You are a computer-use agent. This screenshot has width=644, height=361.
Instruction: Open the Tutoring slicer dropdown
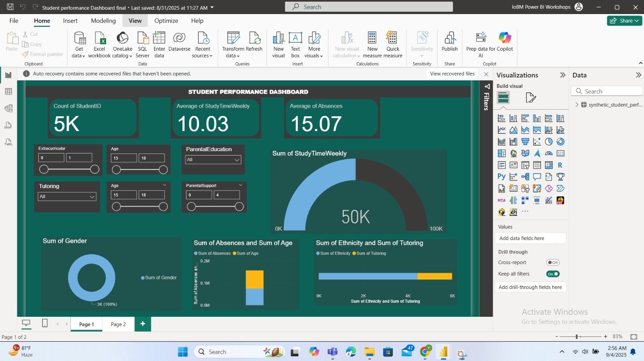(x=67, y=197)
